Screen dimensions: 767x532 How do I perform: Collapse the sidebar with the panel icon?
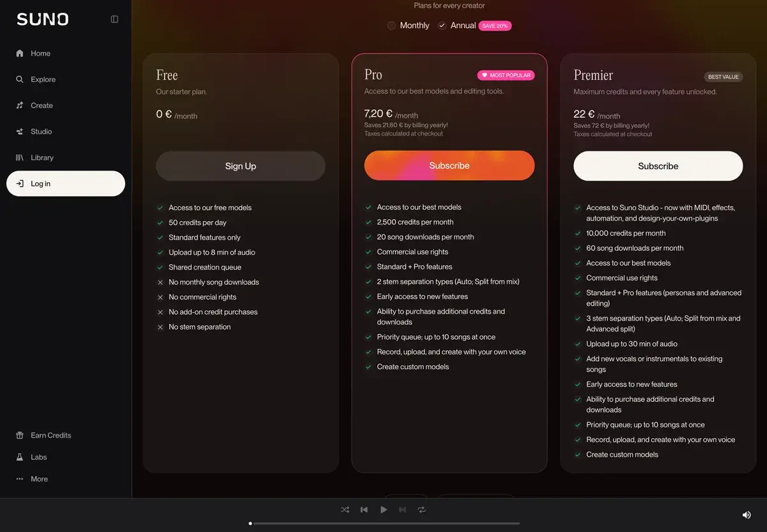[114, 19]
